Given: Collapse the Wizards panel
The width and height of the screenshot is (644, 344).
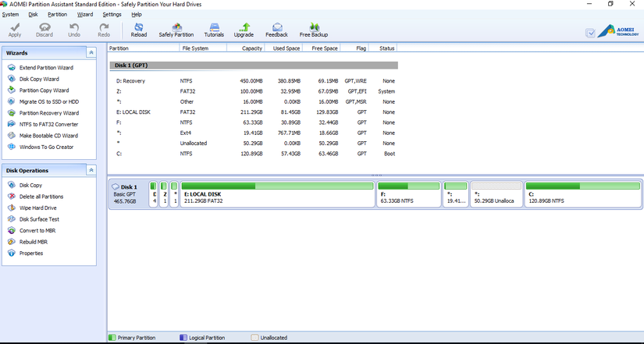Looking at the screenshot, I should [x=91, y=52].
